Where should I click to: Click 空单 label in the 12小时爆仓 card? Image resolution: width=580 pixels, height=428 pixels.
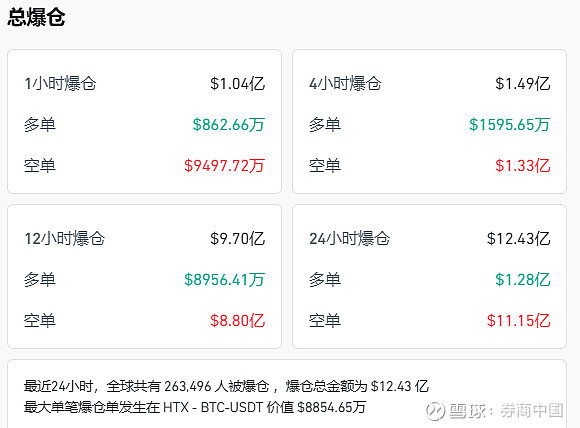point(40,321)
